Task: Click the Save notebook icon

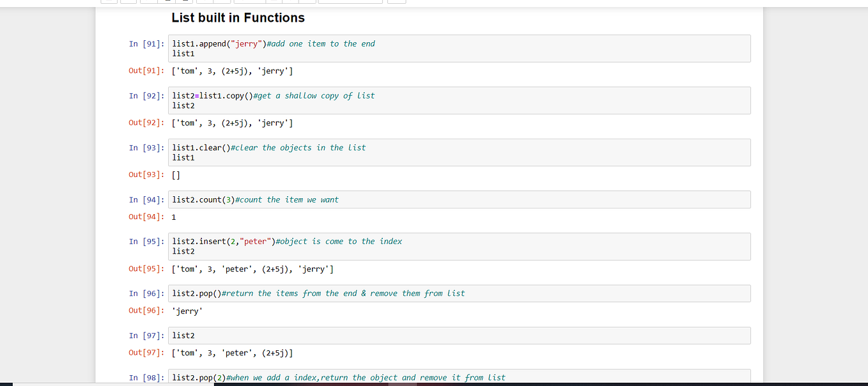Action: coord(109,2)
